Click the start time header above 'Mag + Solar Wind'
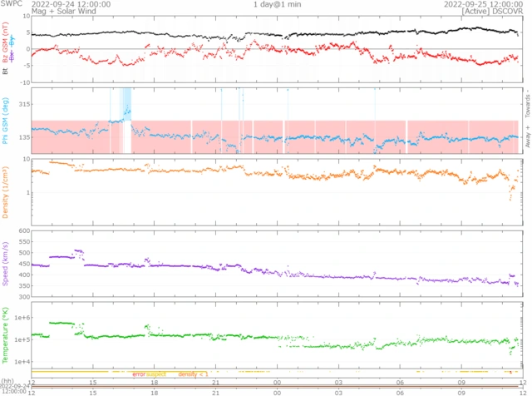 [x=71, y=4]
